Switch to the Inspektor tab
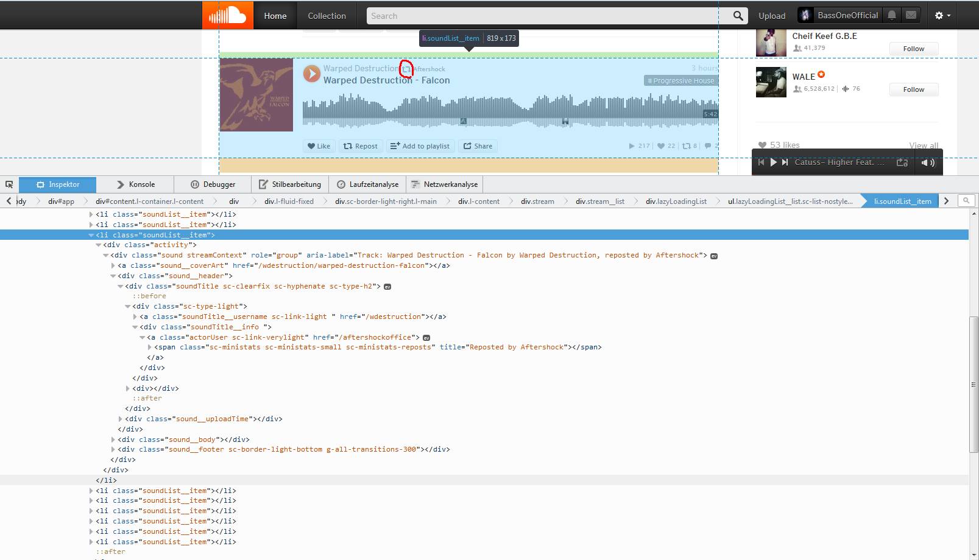The width and height of the screenshot is (979, 560). pyautogui.click(x=57, y=184)
